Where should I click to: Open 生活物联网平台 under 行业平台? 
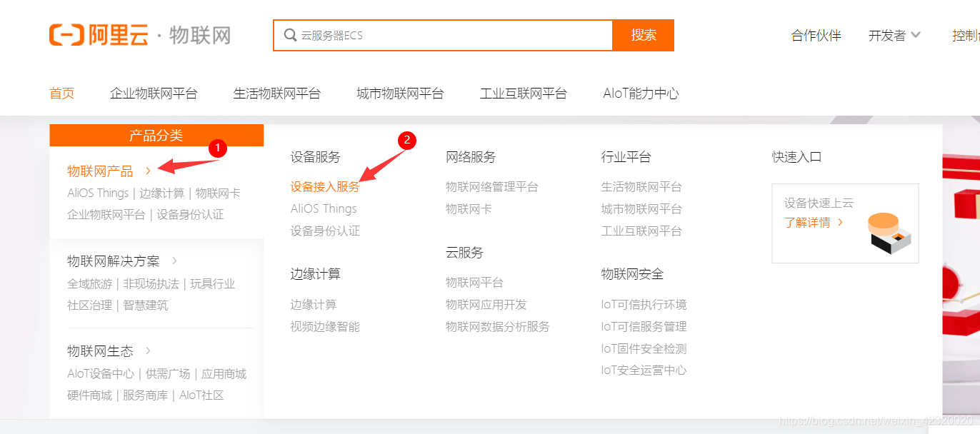641,187
